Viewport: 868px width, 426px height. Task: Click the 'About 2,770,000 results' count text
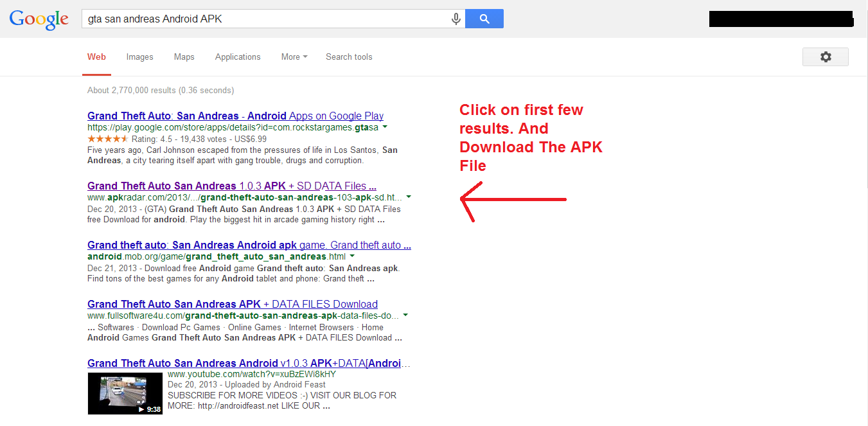pos(161,90)
